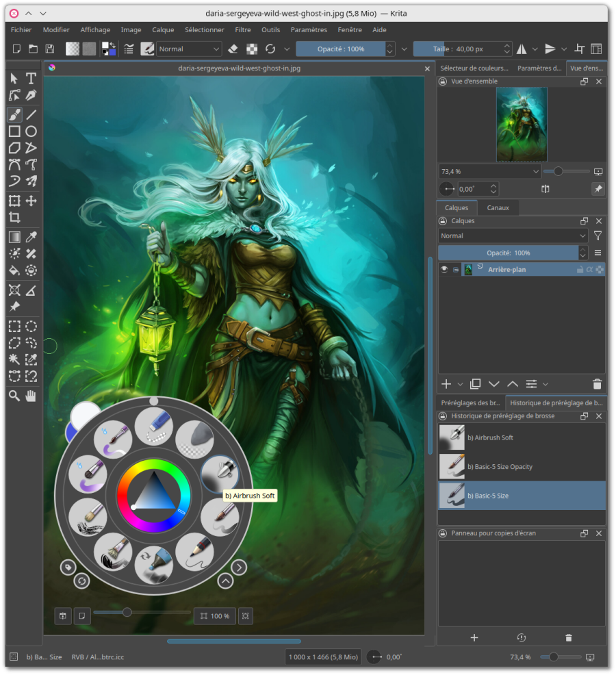The width and height of the screenshot is (616, 675).
Task: Add a snapshot in Panneau pour copies d'écran
Action: 474,637
